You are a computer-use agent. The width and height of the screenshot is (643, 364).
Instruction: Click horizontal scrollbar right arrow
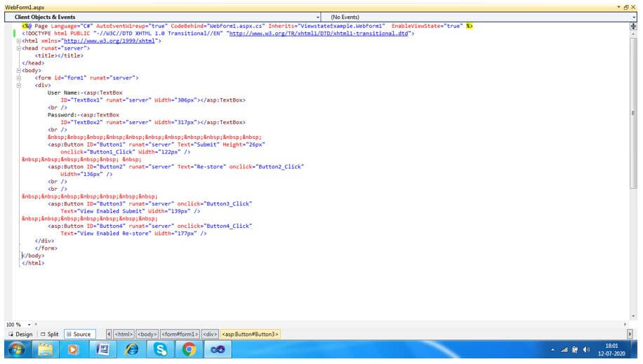click(625, 325)
